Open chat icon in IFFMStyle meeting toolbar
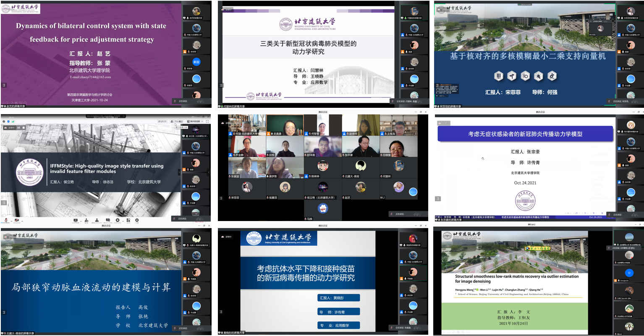Image resolution: width=644 pixels, height=336 pixels. click(x=107, y=220)
